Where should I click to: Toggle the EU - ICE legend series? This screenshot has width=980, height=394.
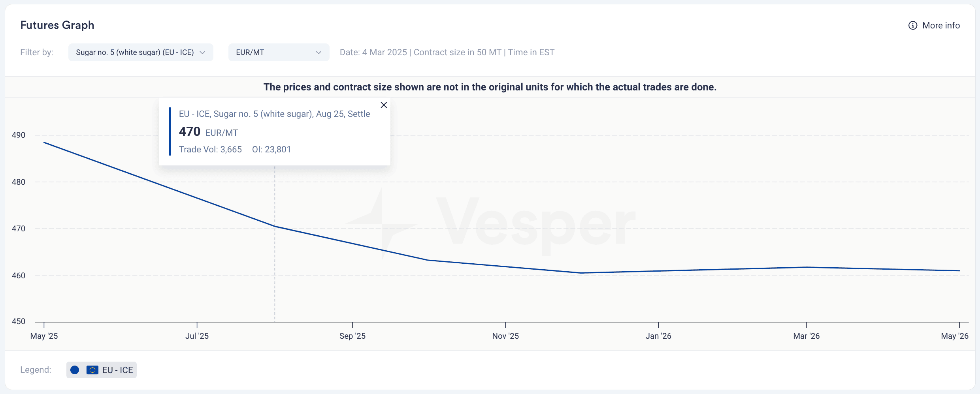pyautogui.click(x=102, y=370)
